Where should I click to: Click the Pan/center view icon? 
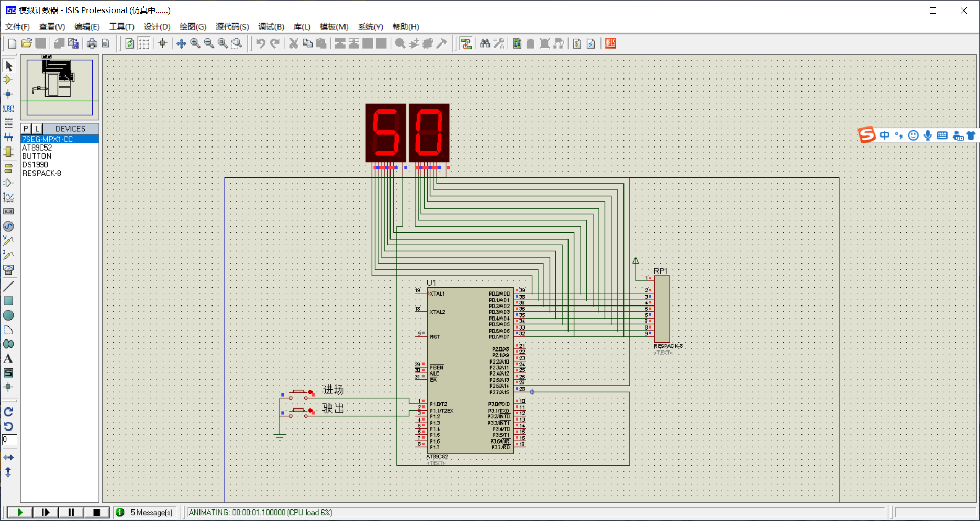181,43
